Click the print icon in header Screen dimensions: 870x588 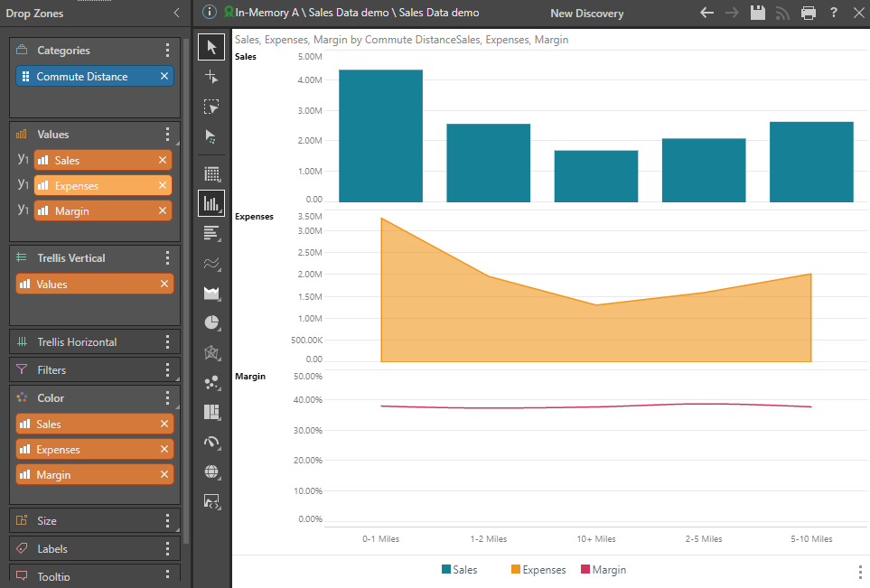click(808, 13)
